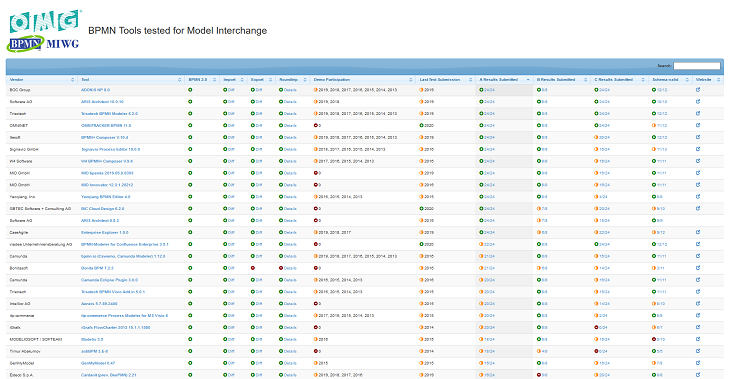Open Export Diff link for OMNINET row

[x=259, y=125]
